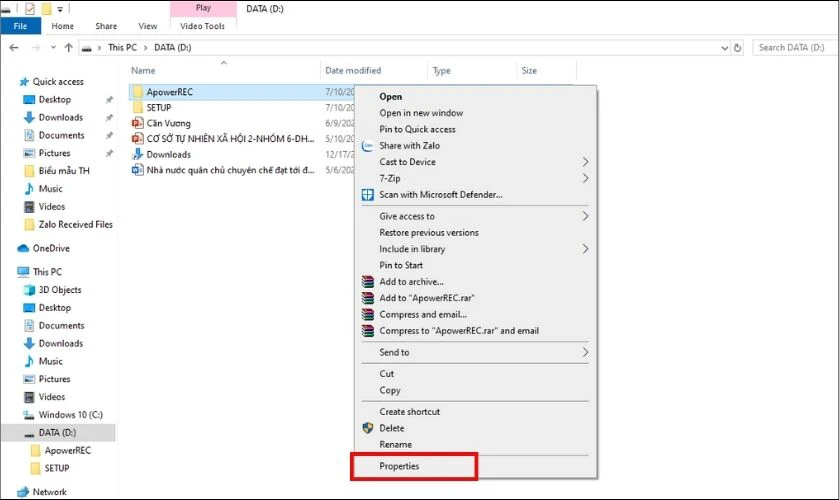Open ApowerREC under DATA (D:) in sidebar
The width and height of the screenshot is (840, 500).
pyautogui.click(x=68, y=451)
